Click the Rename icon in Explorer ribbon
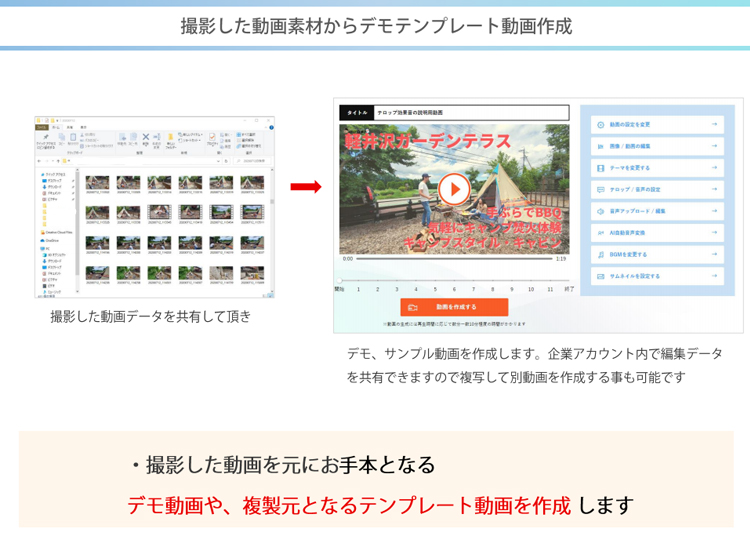This screenshot has width=750, height=535. 157,137
